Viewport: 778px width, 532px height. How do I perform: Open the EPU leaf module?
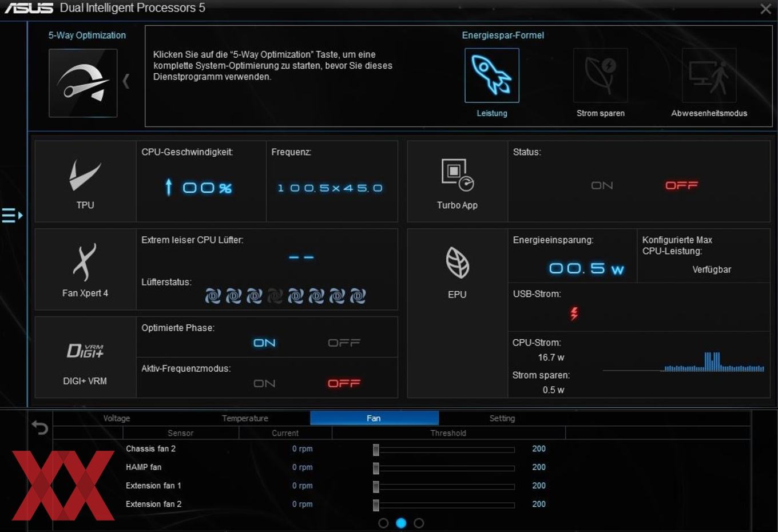[x=457, y=313]
